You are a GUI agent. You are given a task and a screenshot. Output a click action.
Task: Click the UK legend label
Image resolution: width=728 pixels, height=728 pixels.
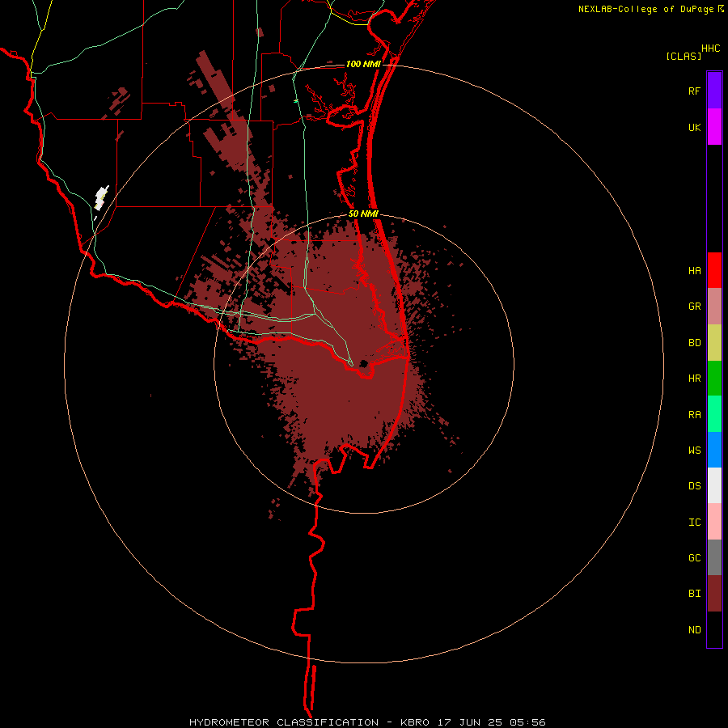pos(694,127)
